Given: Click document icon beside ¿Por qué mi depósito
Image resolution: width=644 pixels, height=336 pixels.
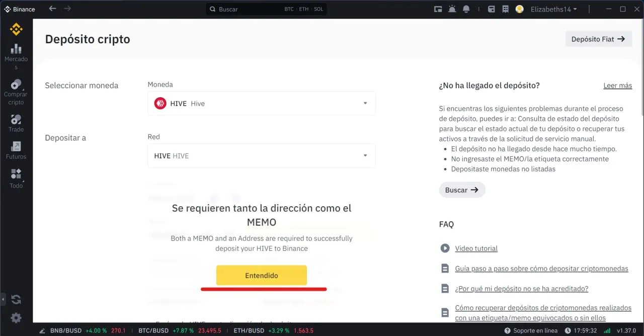Looking at the screenshot, I should click(445, 289).
